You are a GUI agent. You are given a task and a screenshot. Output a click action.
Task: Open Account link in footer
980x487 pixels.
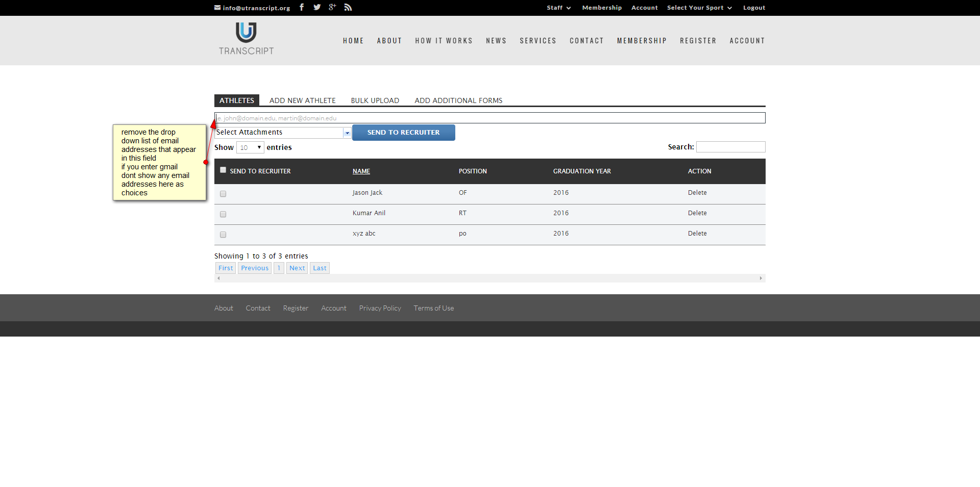(x=334, y=308)
